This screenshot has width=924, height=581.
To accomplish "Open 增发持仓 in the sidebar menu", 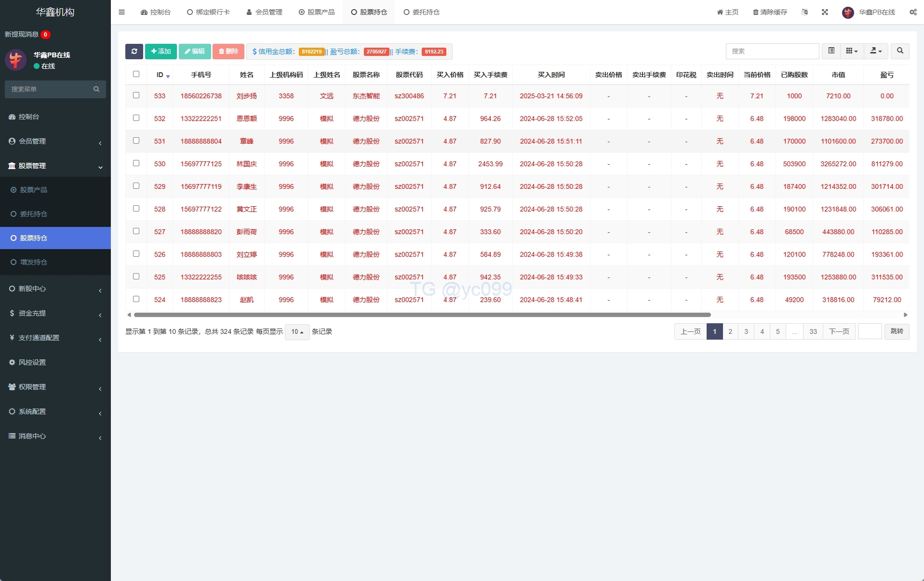I will coord(34,262).
